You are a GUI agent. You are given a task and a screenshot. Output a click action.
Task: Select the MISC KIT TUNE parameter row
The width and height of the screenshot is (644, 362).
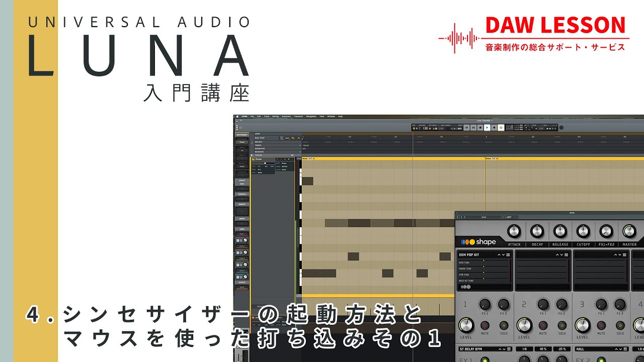click(484, 281)
